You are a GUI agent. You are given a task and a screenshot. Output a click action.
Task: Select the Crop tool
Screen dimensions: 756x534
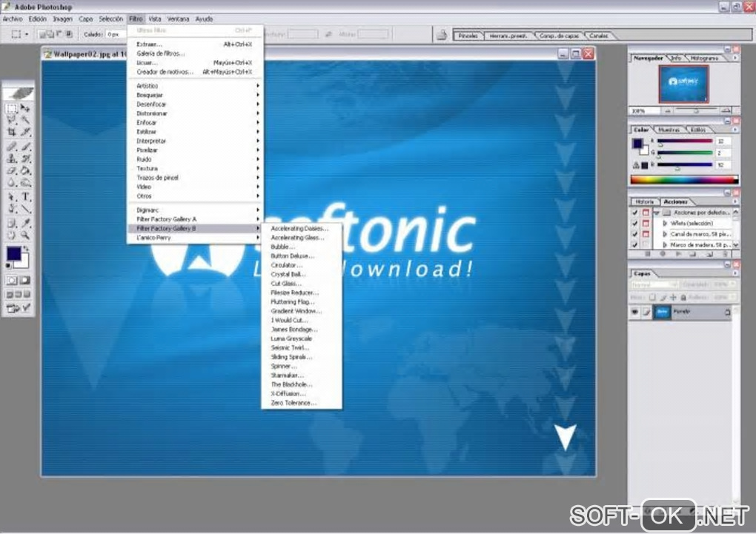point(12,132)
